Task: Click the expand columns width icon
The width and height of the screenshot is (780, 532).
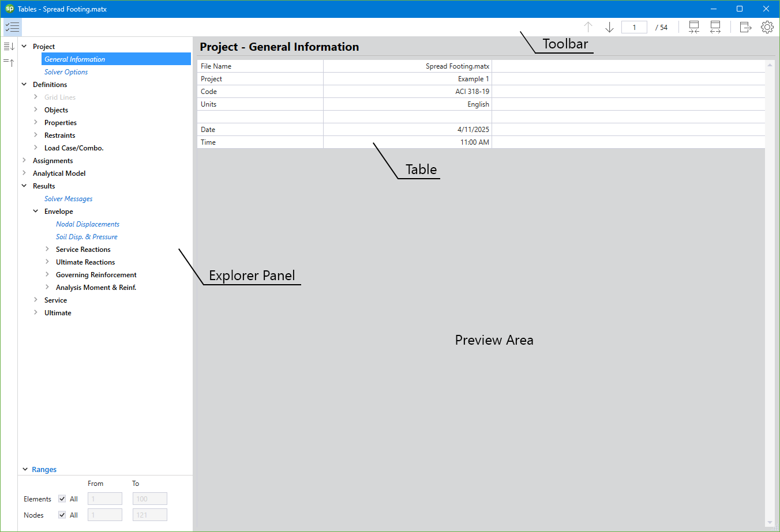Action: pos(715,27)
